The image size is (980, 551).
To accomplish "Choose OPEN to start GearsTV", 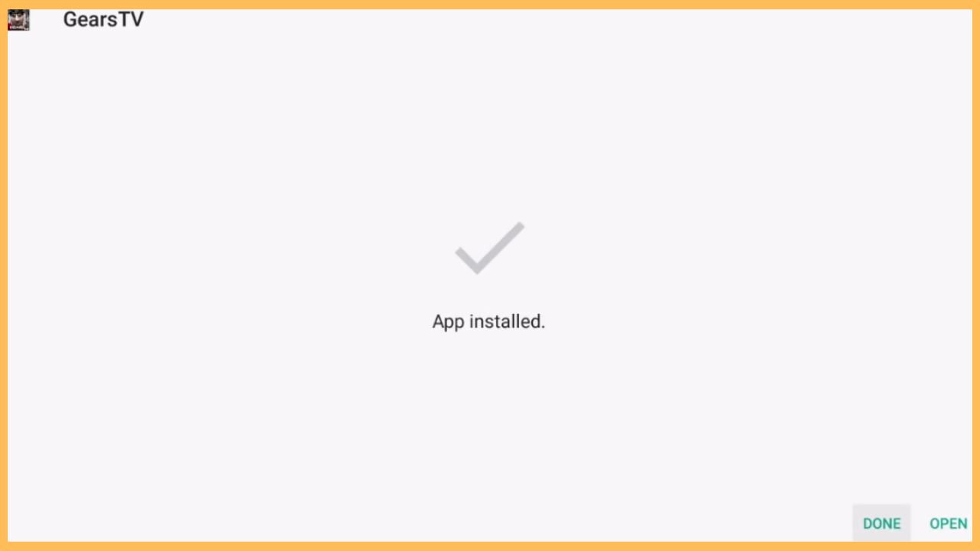I will click(x=948, y=523).
